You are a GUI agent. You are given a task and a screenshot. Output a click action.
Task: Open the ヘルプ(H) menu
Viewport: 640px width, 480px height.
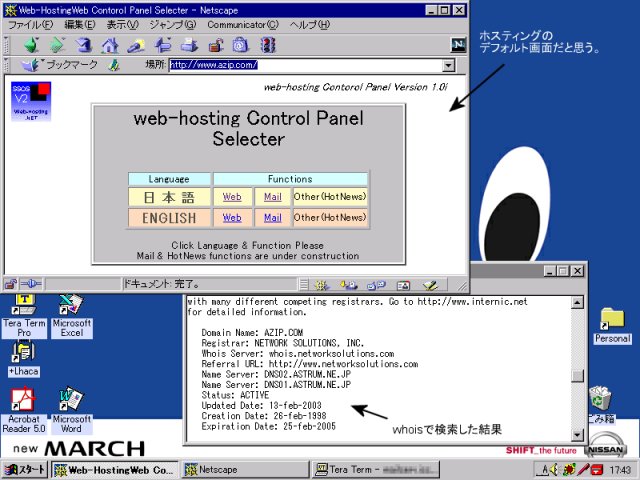tap(310, 25)
